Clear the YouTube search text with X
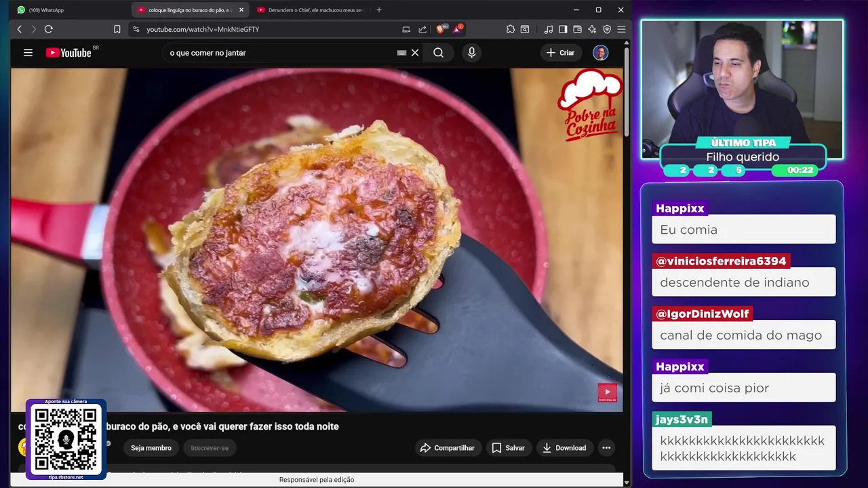 coord(415,52)
